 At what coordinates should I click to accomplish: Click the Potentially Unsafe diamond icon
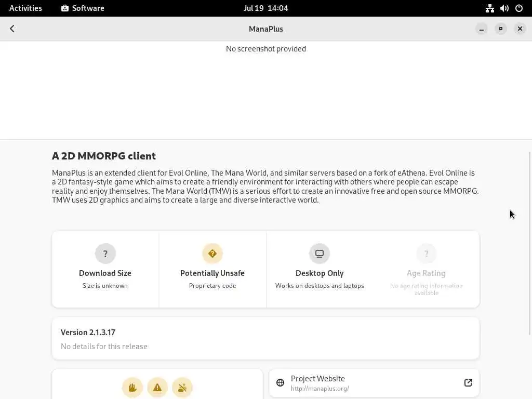coord(212,254)
